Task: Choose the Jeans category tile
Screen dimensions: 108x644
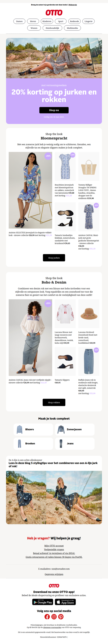Action: [75, 443]
